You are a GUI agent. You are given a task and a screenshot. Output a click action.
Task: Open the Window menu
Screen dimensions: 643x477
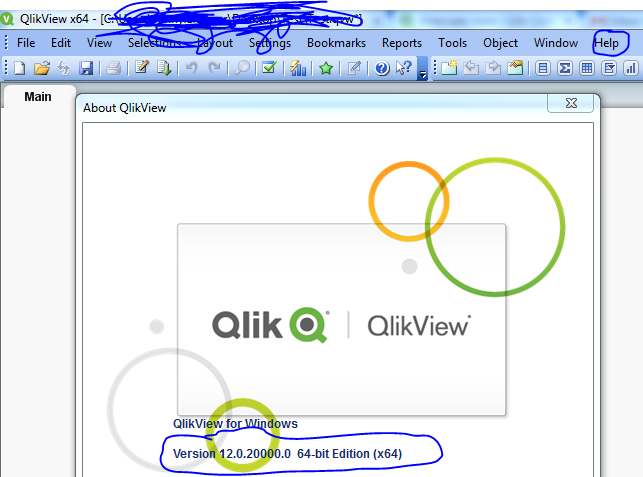click(x=556, y=43)
